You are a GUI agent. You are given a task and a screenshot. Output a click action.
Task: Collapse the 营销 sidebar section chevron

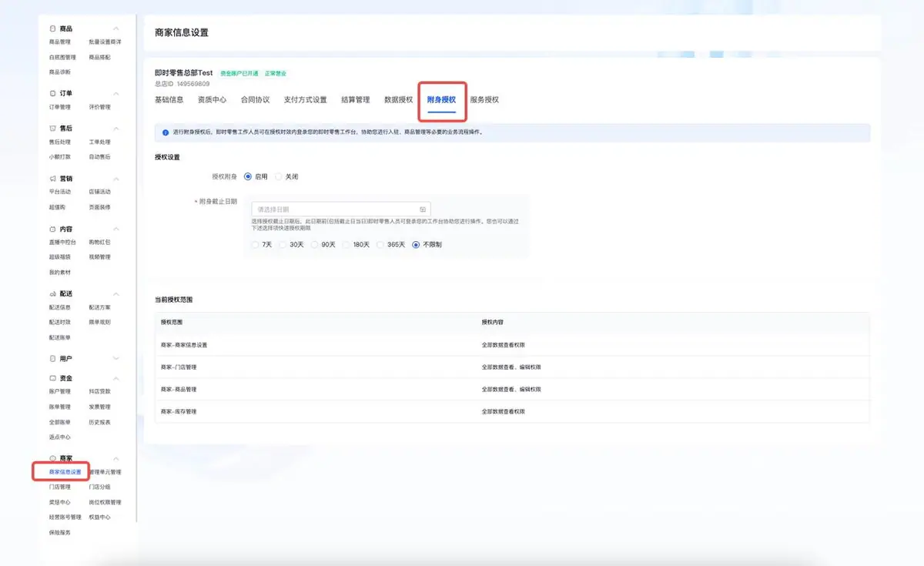[116, 179]
